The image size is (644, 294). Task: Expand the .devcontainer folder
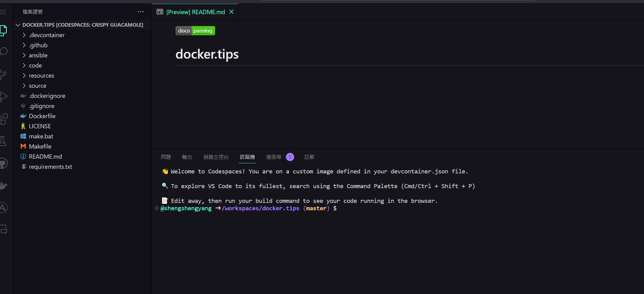(47, 35)
